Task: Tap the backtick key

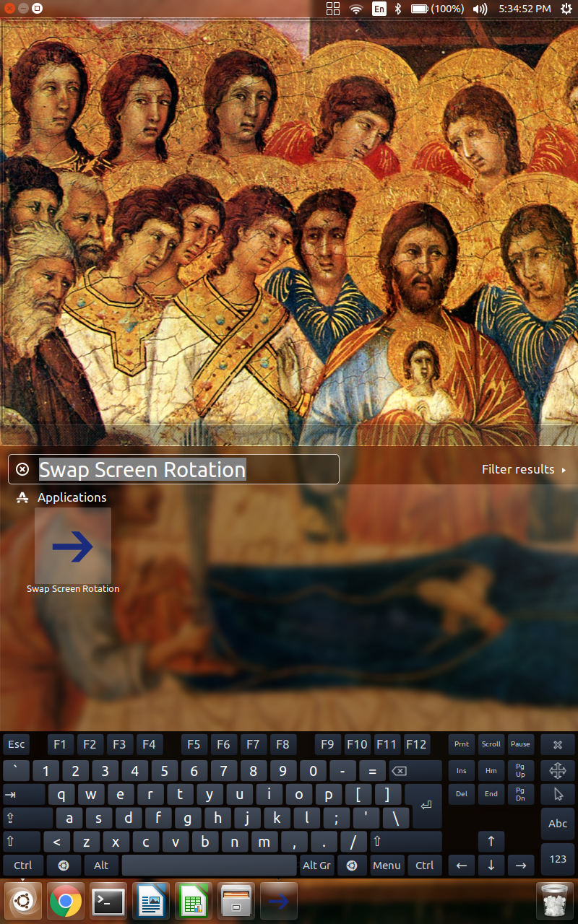Action: click(x=16, y=770)
